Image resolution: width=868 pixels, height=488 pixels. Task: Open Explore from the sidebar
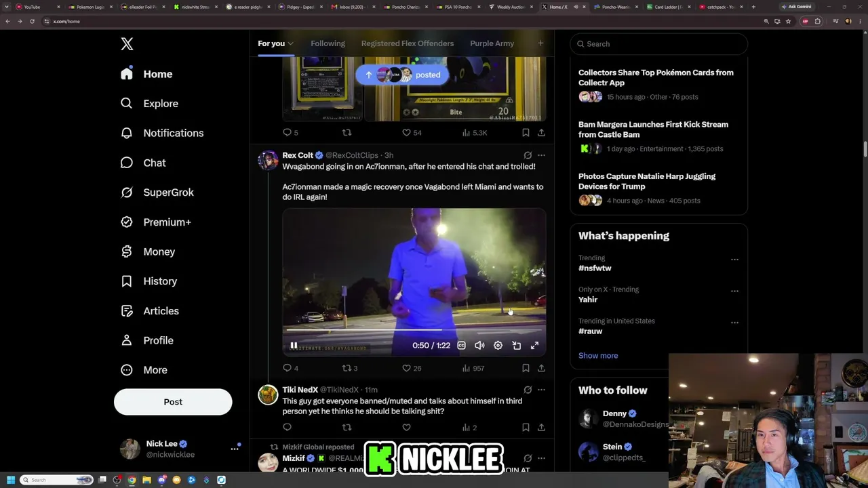point(149,104)
